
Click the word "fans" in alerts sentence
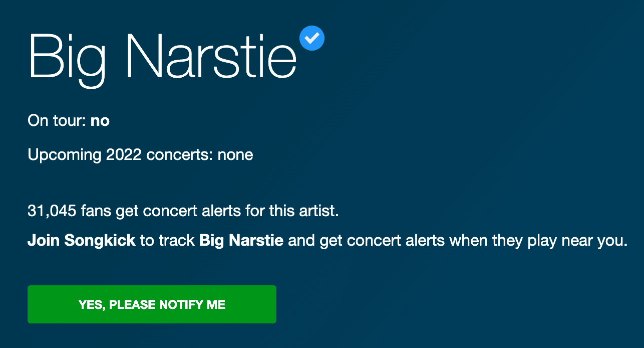coord(95,212)
